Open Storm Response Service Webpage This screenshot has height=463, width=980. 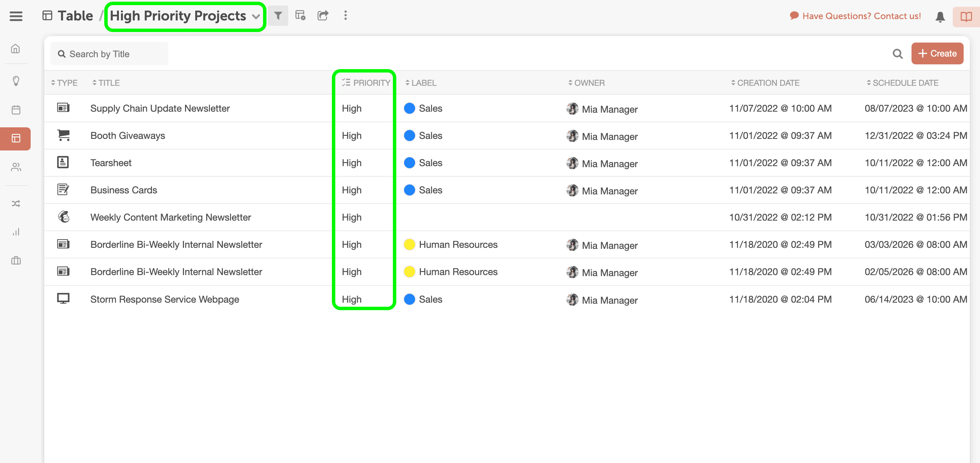165,300
